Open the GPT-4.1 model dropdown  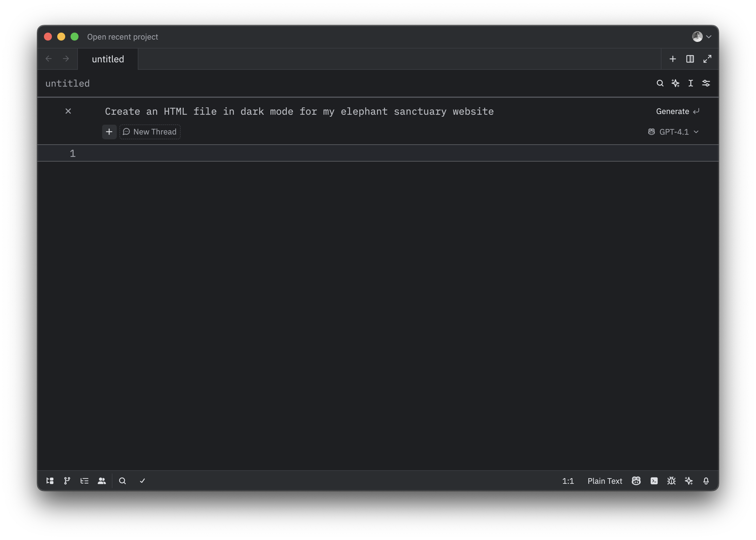(673, 132)
